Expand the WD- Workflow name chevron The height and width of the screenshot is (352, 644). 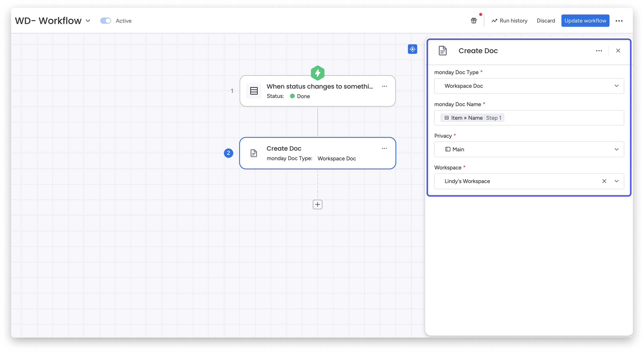[88, 21]
